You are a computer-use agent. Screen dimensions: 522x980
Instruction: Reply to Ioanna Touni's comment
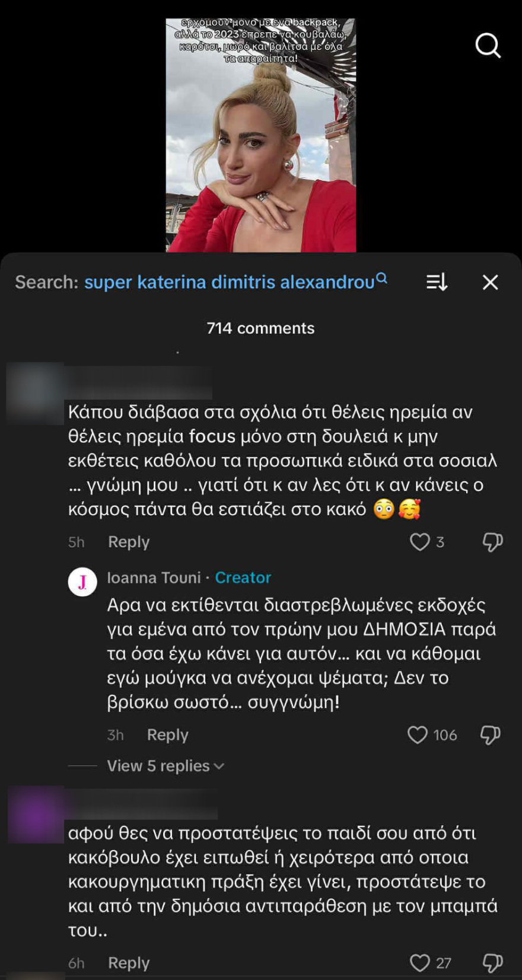(167, 735)
